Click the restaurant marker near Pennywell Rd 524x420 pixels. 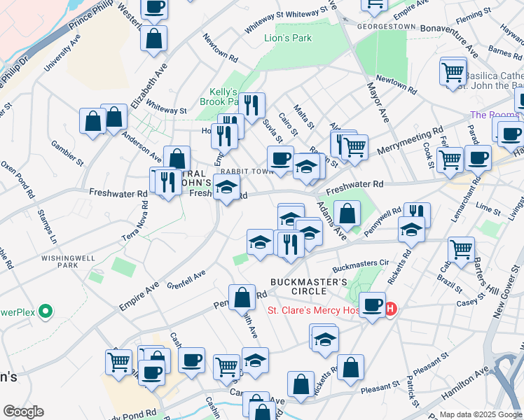point(417,213)
